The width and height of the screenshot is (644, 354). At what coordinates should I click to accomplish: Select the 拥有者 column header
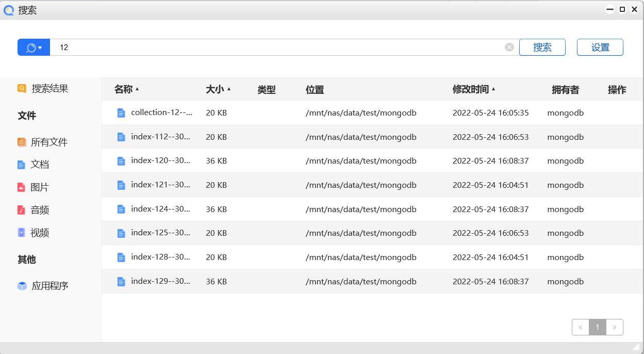(566, 89)
